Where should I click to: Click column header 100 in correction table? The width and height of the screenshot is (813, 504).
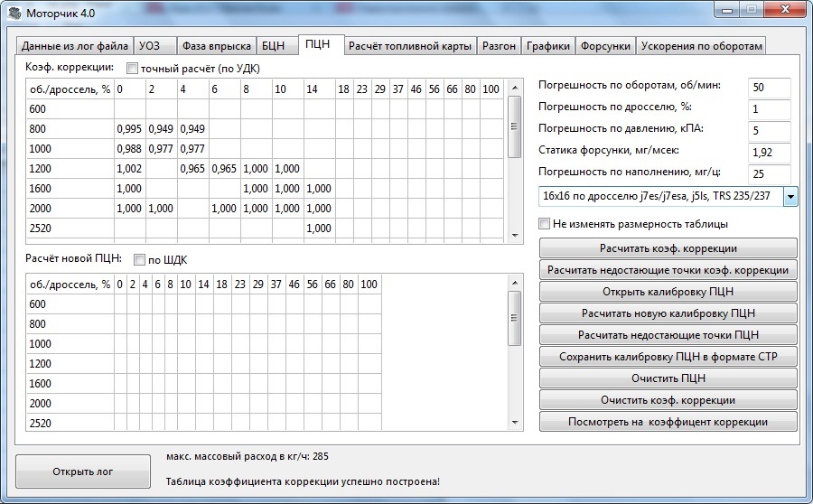click(x=491, y=89)
